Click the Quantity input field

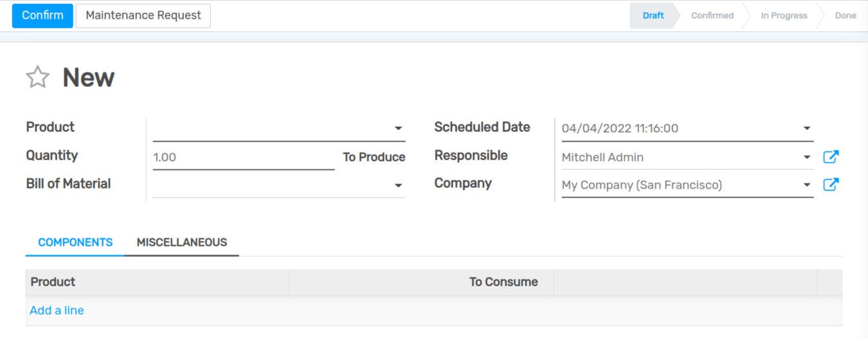point(243,157)
